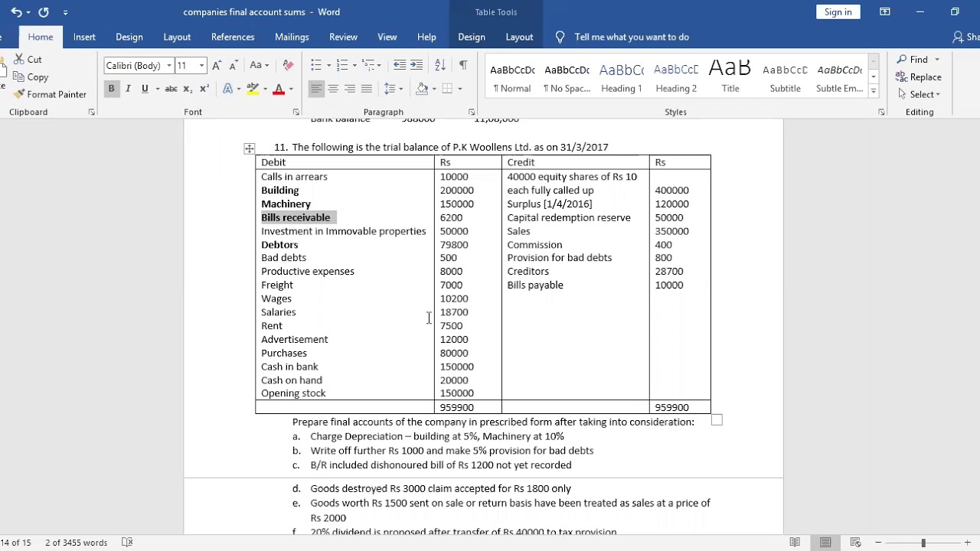Open the Review tab
The height and width of the screenshot is (551, 980).
pos(343,37)
